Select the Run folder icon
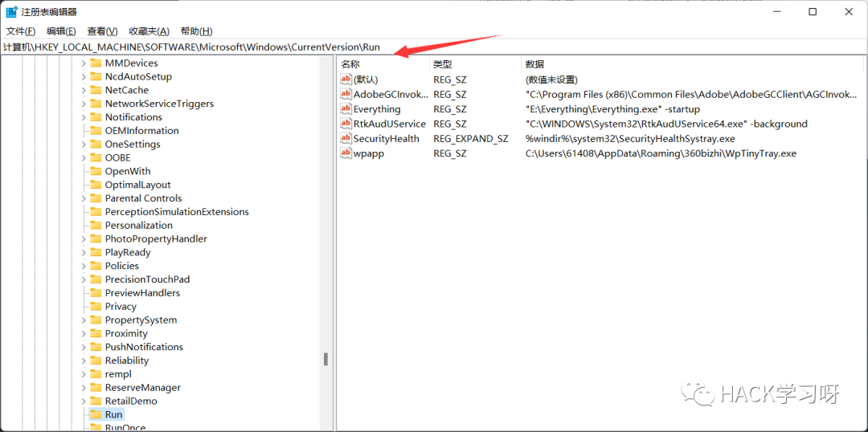 [x=96, y=414]
